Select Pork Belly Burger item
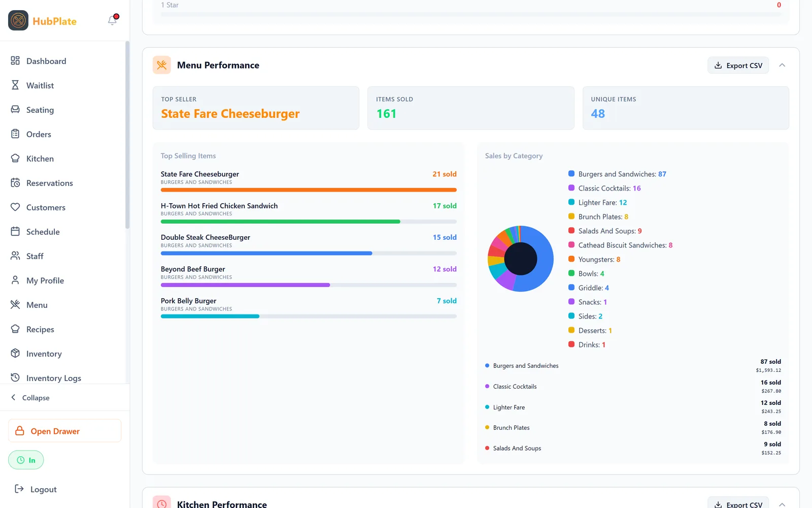The image size is (812, 508). point(309,308)
